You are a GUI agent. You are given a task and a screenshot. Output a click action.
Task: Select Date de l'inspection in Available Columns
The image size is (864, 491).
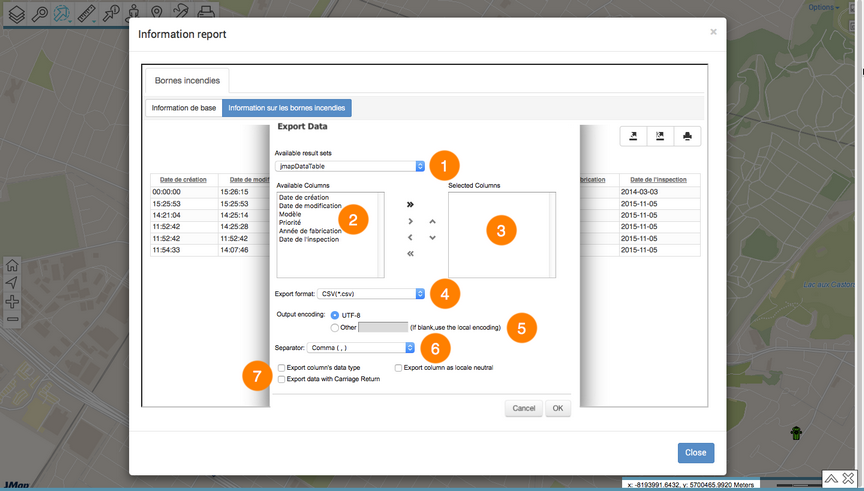[309, 240]
